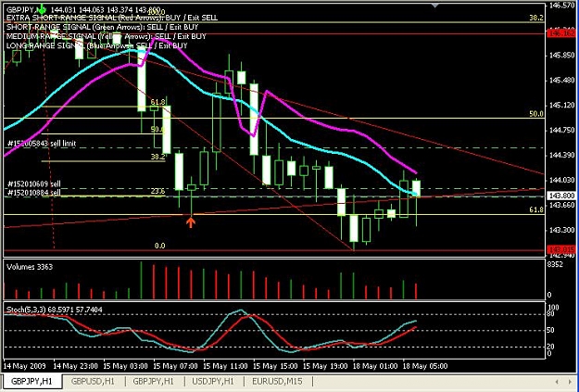Click the 18 May 01:00 time label
Screen dimensions: 579x392
point(375,366)
